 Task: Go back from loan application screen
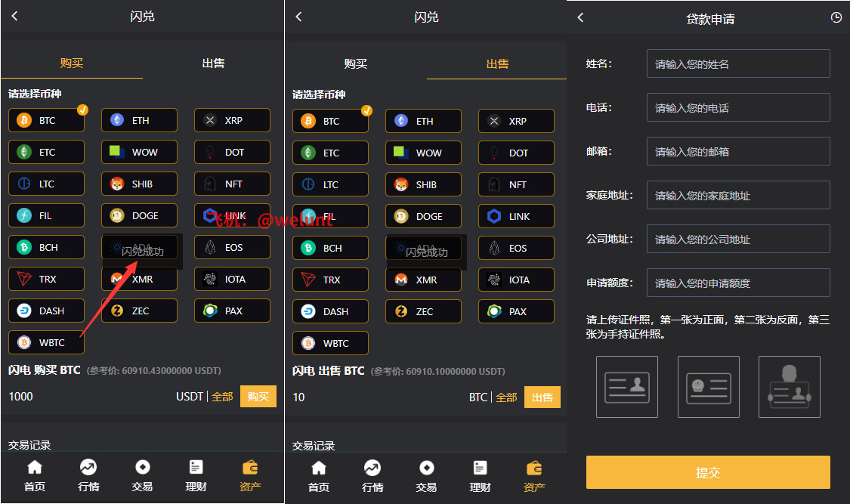(580, 17)
